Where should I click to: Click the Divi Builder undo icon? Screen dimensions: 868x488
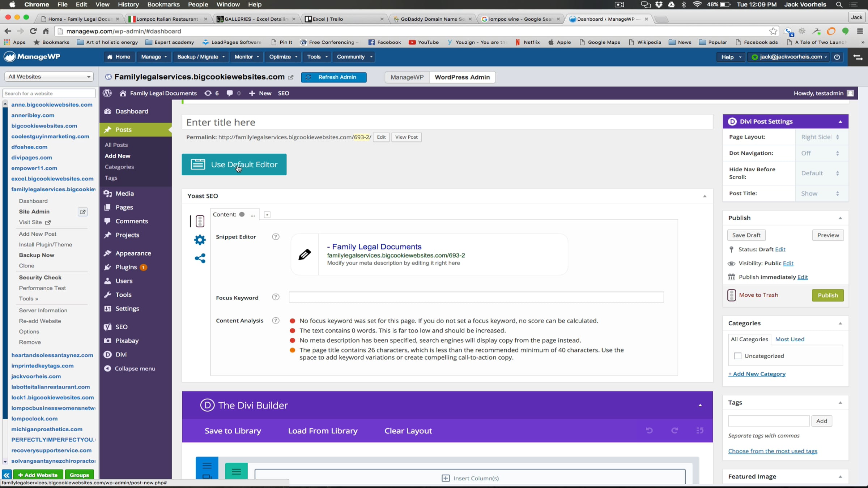pyautogui.click(x=649, y=430)
